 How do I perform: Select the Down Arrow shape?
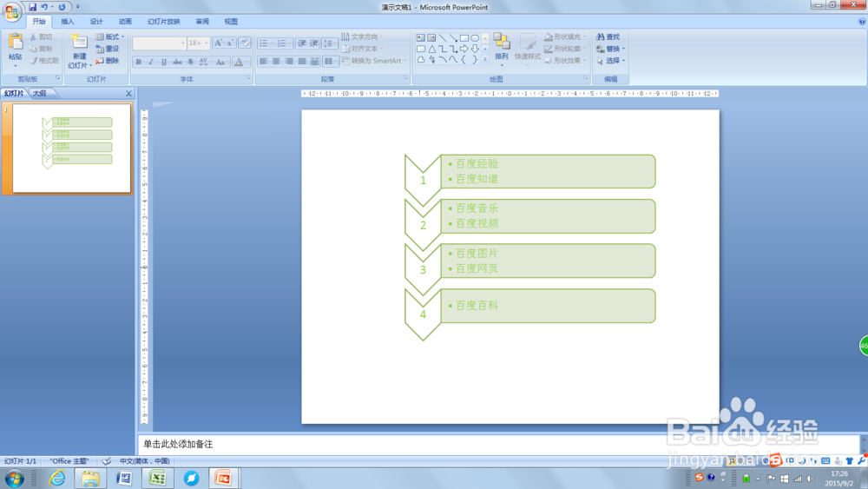click(x=475, y=49)
